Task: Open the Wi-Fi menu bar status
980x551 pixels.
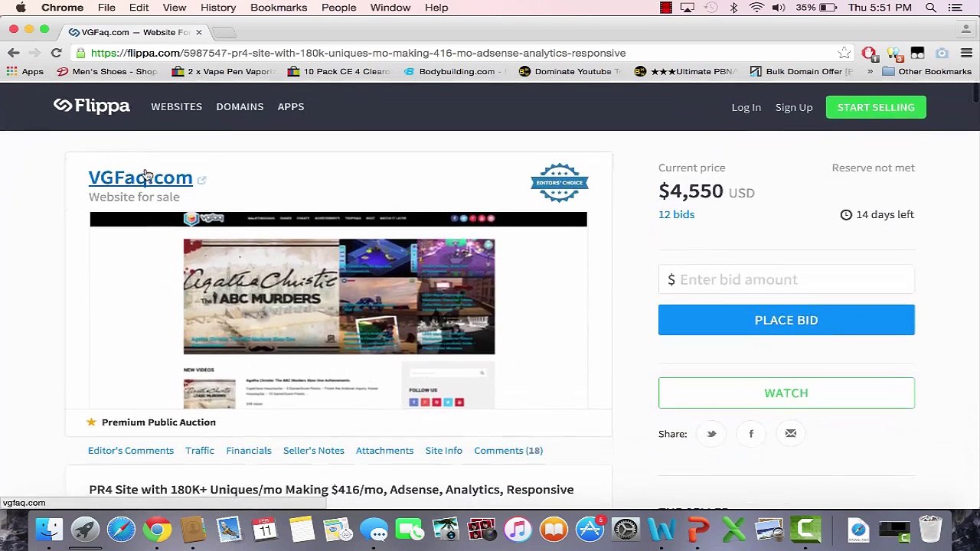Action: (756, 8)
